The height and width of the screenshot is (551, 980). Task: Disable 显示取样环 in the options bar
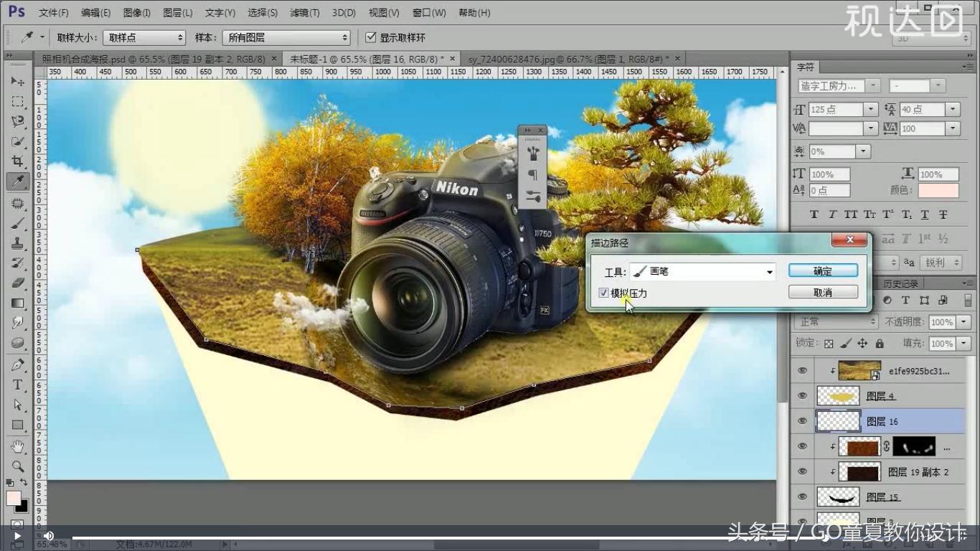[x=371, y=37]
